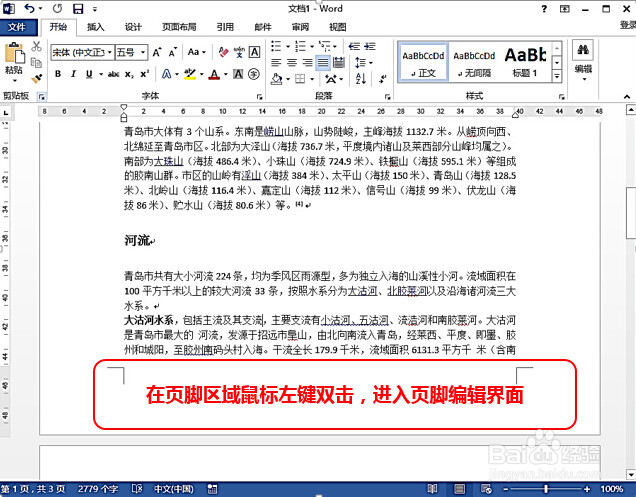Collapse the ribbon with the chevron
636x497 pixels.
click(627, 97)
